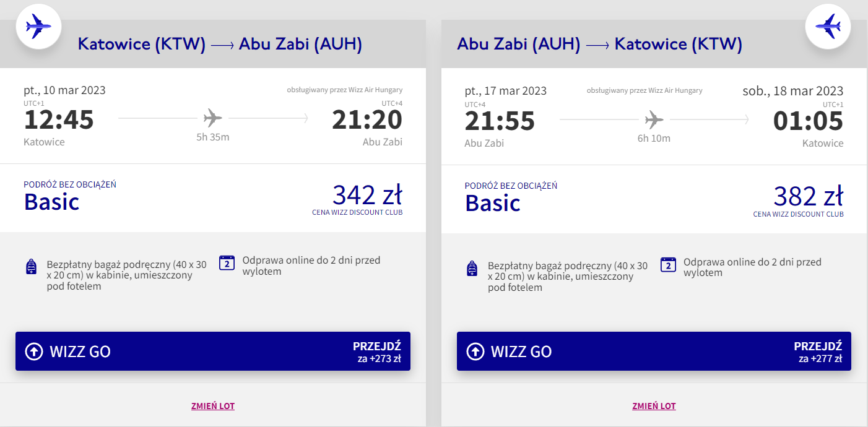Viewport: 868px width, 427px height.
Task: Click the 21:55 Abu Zabi departure time
Action: [x=500, y=121]
